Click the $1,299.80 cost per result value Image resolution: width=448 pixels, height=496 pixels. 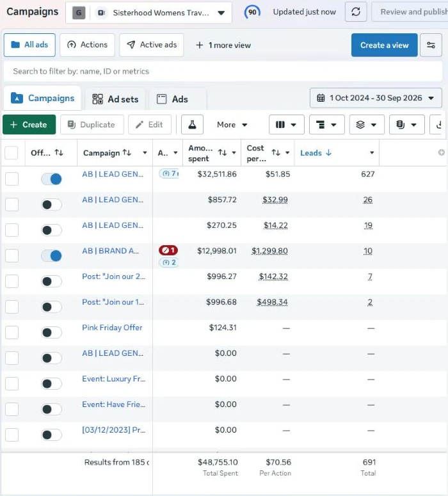269,251
